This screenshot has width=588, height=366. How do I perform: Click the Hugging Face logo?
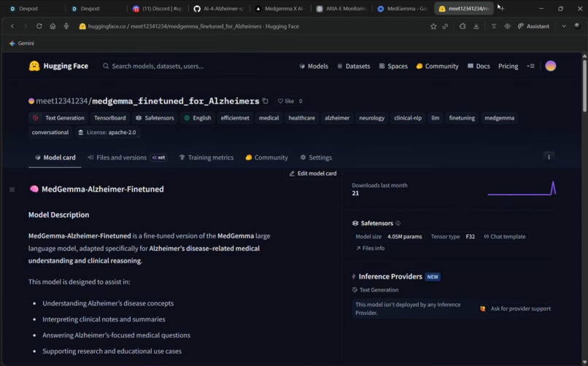point(58,66)
